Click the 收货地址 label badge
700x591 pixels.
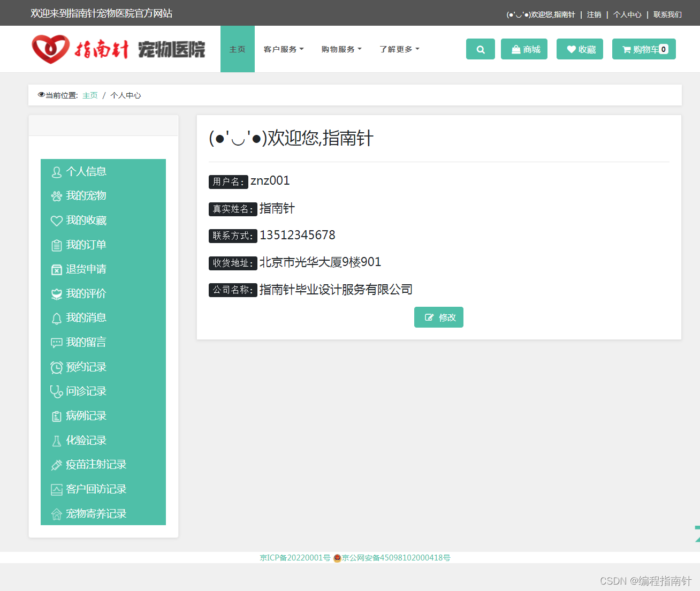[233, 263]
